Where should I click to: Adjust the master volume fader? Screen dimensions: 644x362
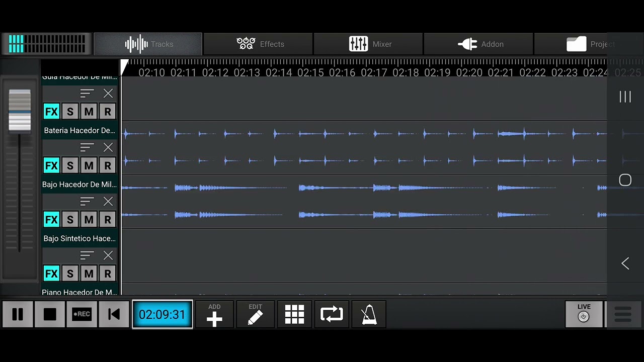pyautogui.click(x=20, y=111)
